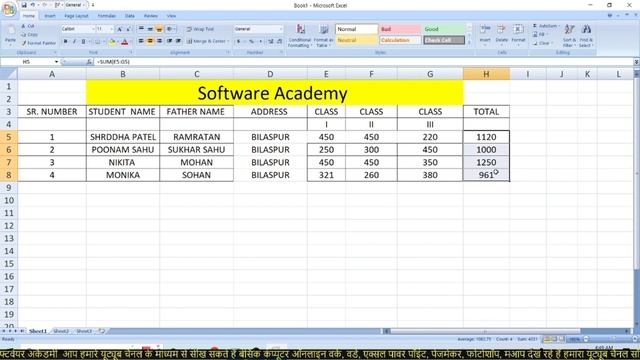The image size is (640, 360).
Task: Click Decrease Decimal icon
Action: (280, 41)
